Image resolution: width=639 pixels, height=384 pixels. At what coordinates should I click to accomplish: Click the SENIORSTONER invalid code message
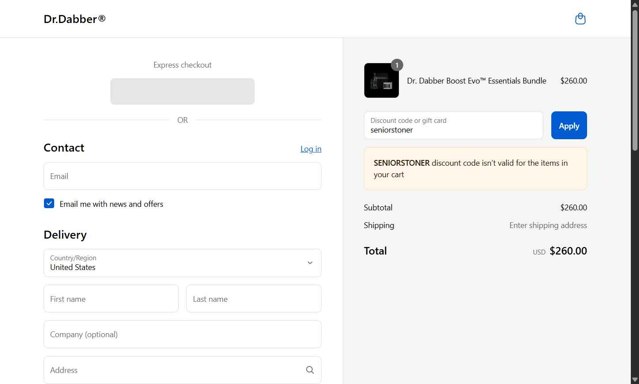pos(476,169)
